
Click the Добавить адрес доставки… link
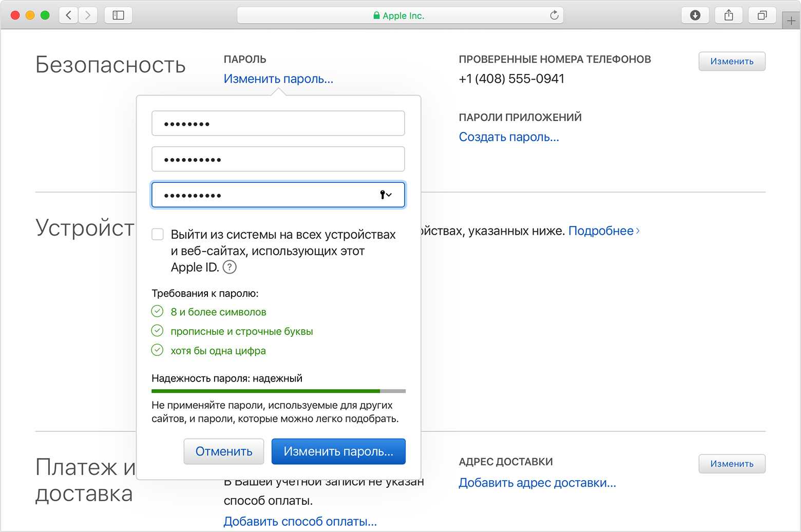pos(537,483)
